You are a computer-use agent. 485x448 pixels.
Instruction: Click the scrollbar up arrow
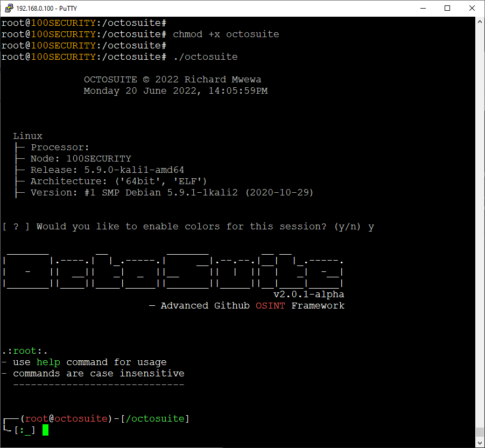[480, 22]
